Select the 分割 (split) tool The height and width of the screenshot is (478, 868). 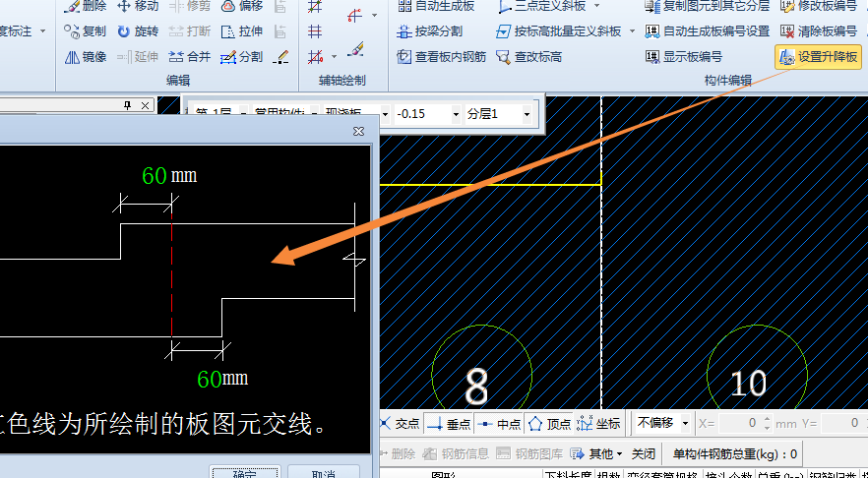242,57
